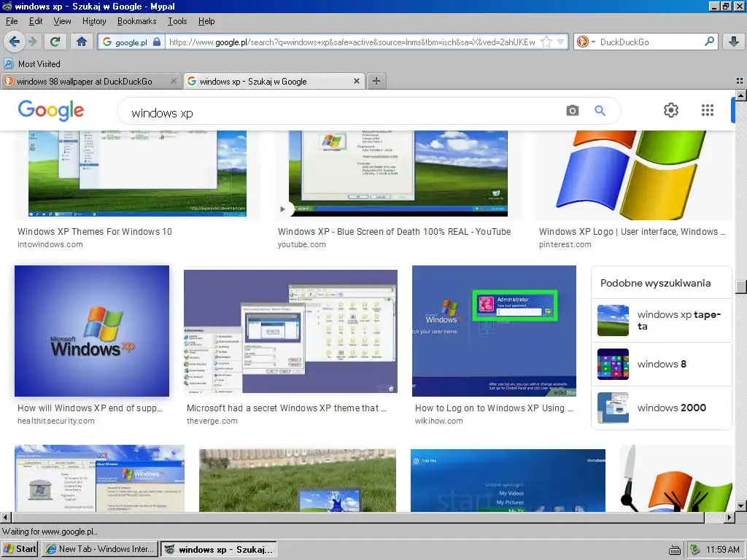Viewport: 747px width, 560px height.
Task: Search by image camera icon
Action: (x=572, y=111)
